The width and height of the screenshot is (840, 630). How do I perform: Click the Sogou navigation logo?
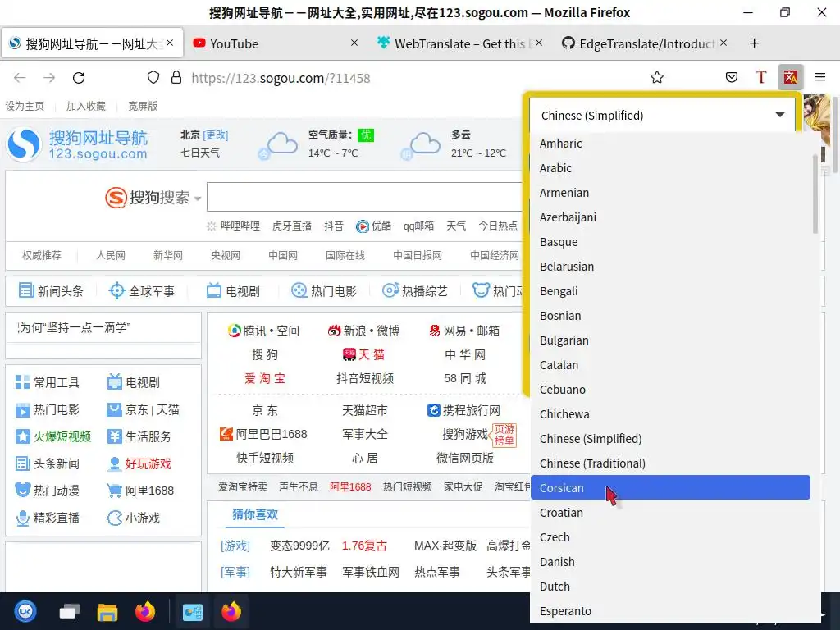click(x=77, y=144)
